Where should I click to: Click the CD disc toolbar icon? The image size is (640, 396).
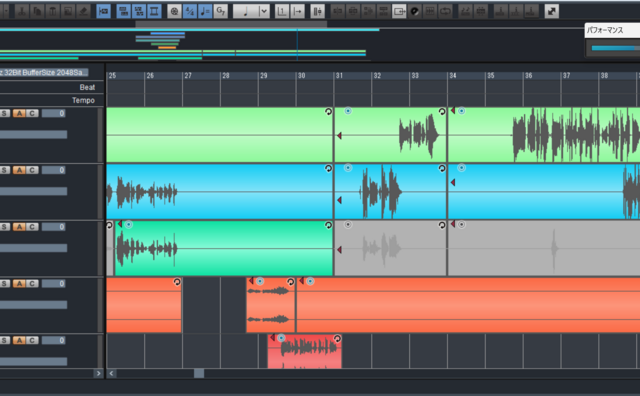click(x=414, y=11)
